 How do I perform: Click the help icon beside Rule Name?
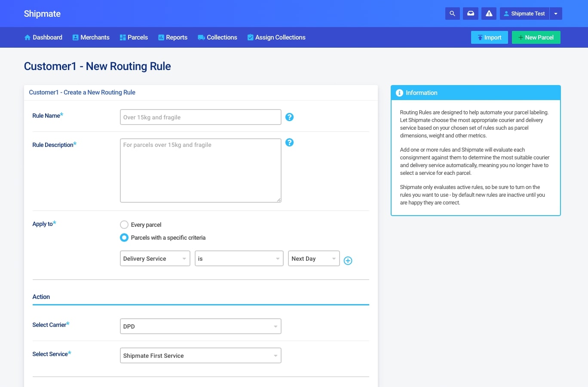tap(290, 117)
